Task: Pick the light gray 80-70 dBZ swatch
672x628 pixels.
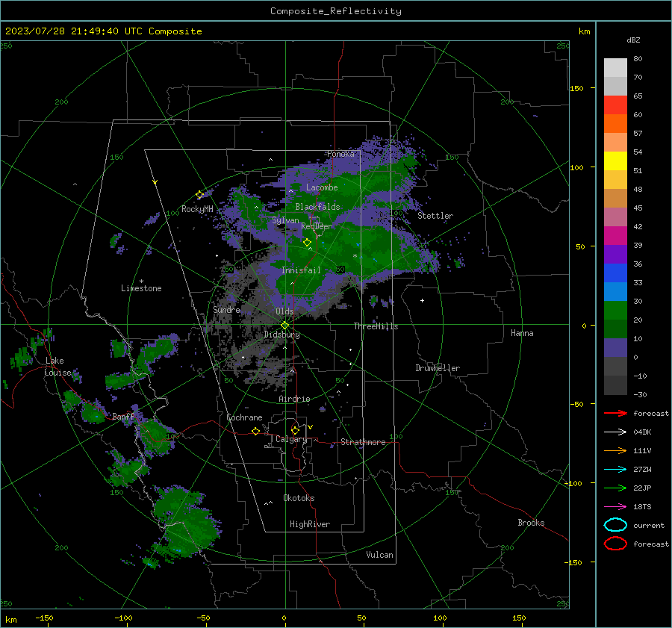Action: [x=615, y=68]
